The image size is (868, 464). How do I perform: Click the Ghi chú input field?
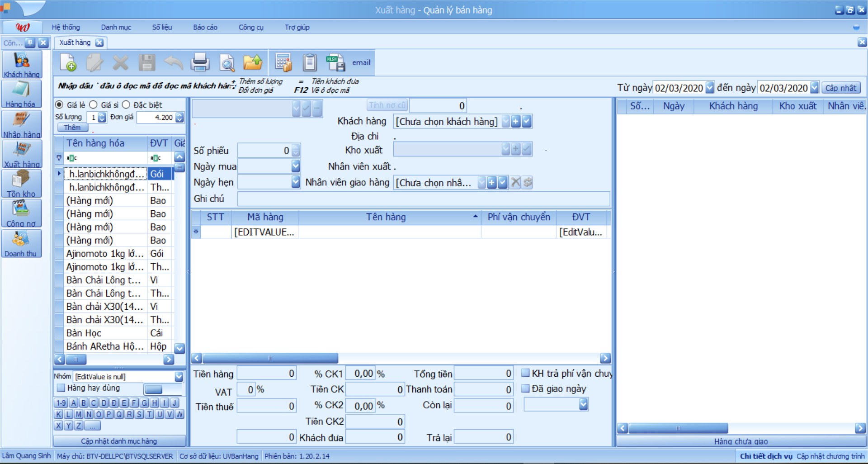[x=424, y=199]
